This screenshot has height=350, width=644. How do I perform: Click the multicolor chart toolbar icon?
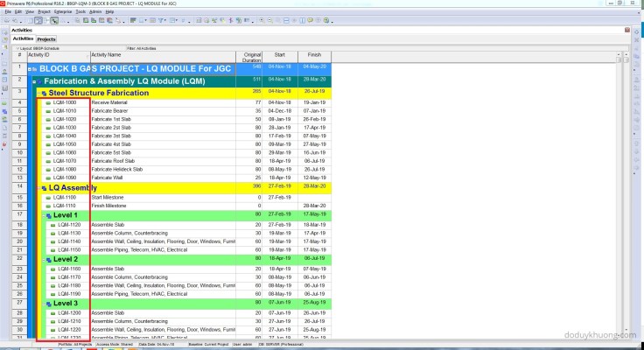coord(109,20)
